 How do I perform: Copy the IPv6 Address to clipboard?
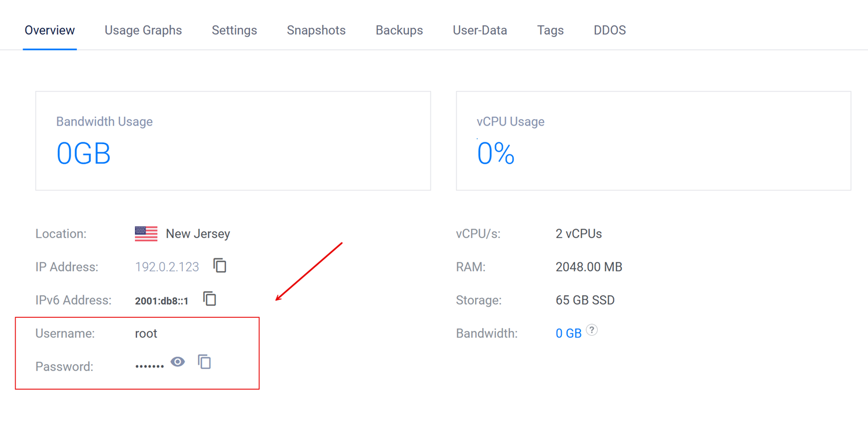[x=209, y=299]
